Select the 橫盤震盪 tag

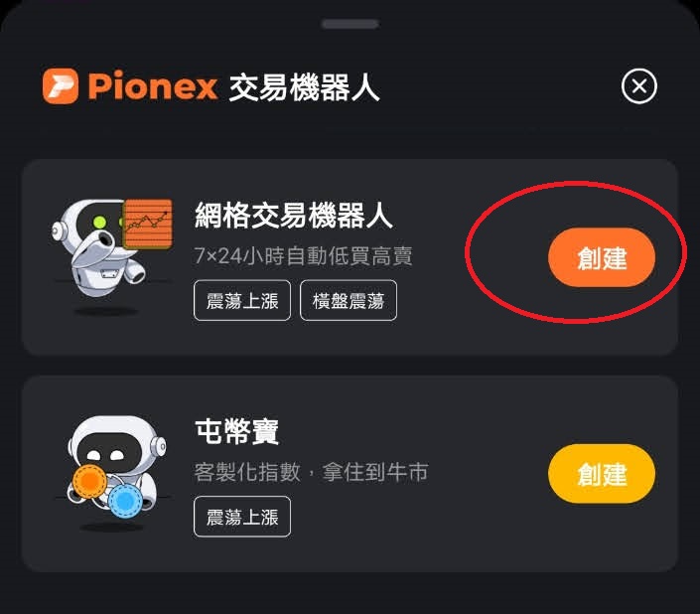point(349,300)
